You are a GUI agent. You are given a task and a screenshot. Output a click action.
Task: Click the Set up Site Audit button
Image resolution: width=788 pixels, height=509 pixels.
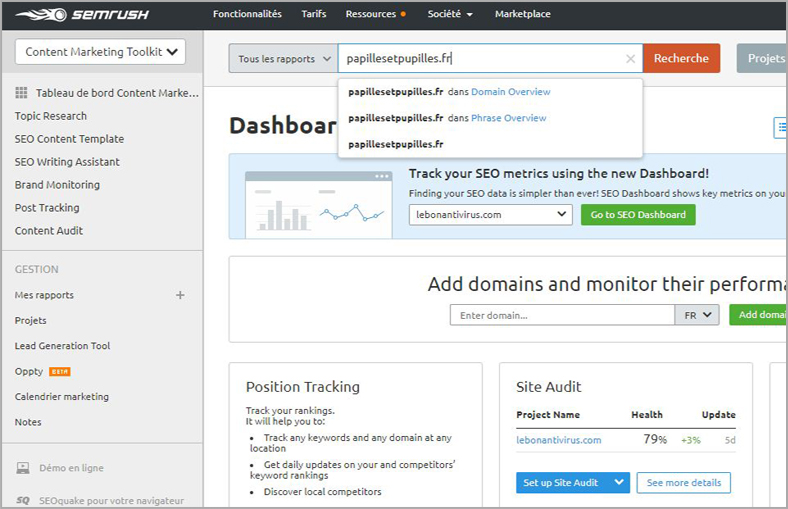(563, 482)
